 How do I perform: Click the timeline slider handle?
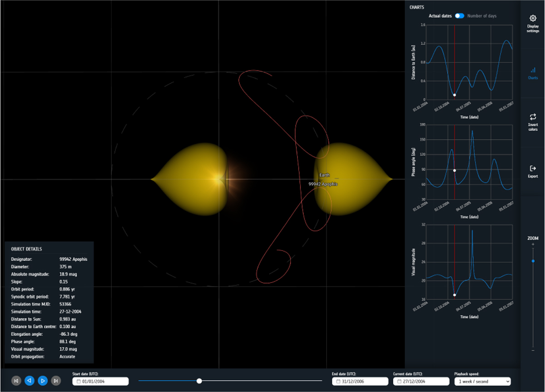point(199,381)
